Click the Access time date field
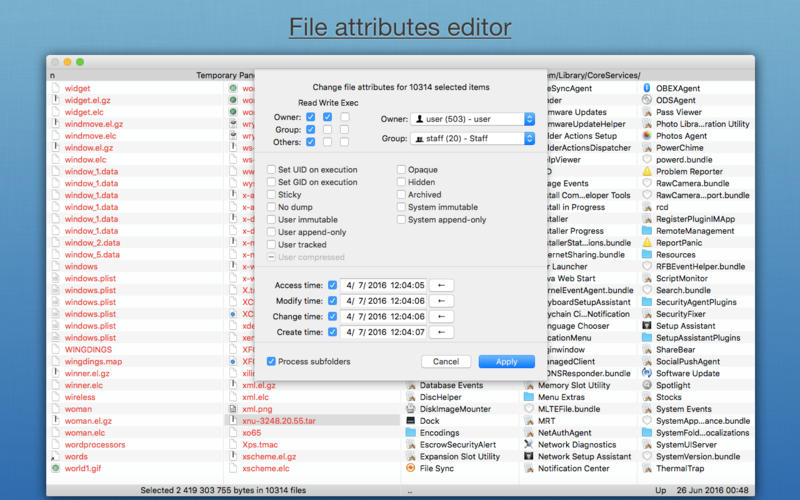Screen dimensions: 800x500 tap(384, 285)
